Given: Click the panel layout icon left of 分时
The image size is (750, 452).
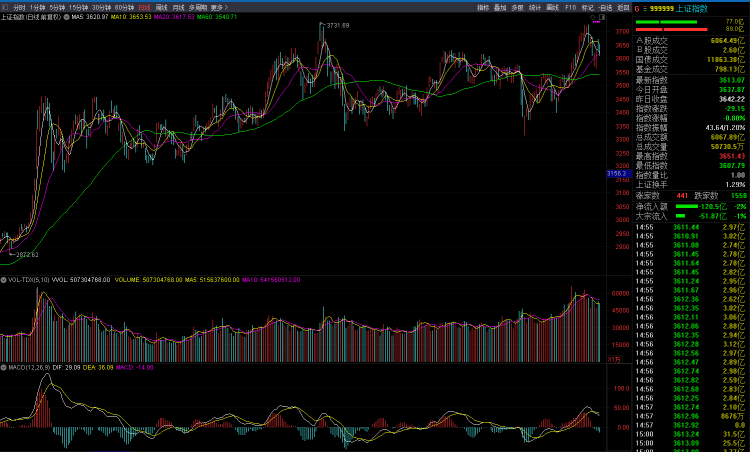Looking at the screenshot, I should tap(5, 8).
